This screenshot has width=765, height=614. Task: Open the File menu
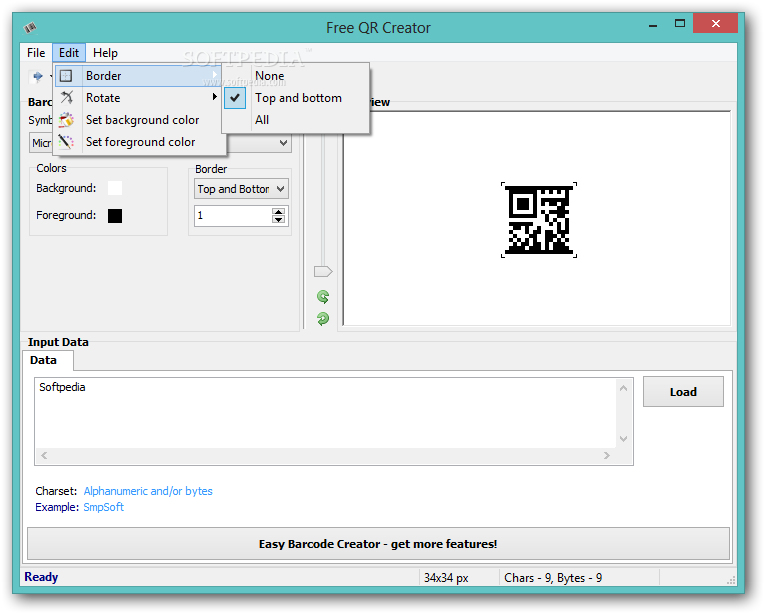(x=36, y=53)
